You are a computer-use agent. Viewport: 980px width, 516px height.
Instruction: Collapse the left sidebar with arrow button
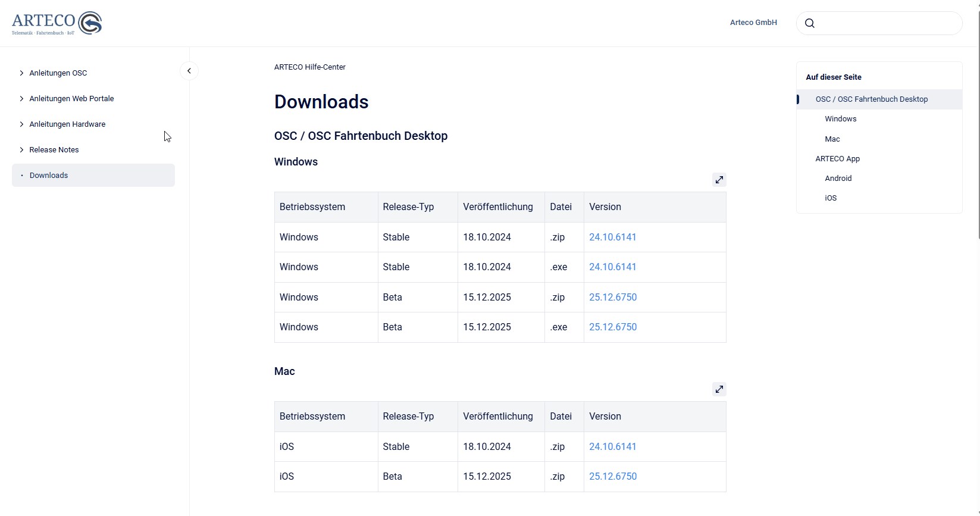coord(189,71)
